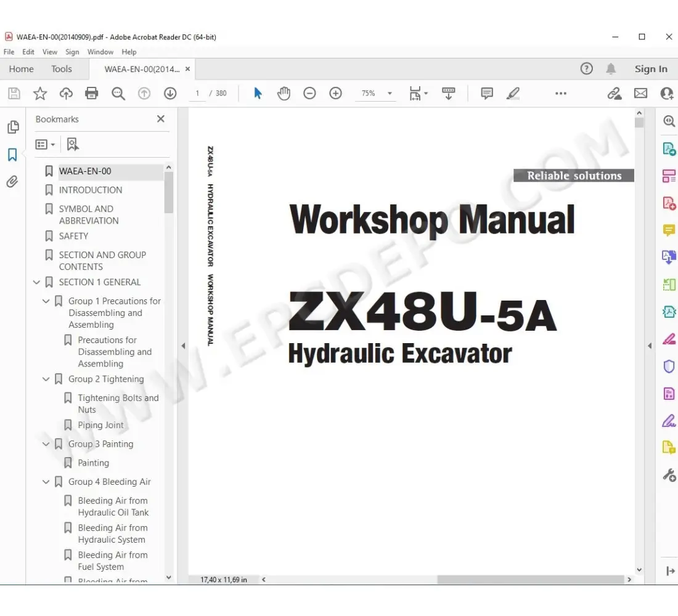Toggle the Bookmarks panel icon
Image resolution: width=678 pixels, height=616 pixels.
coord(12,155)
